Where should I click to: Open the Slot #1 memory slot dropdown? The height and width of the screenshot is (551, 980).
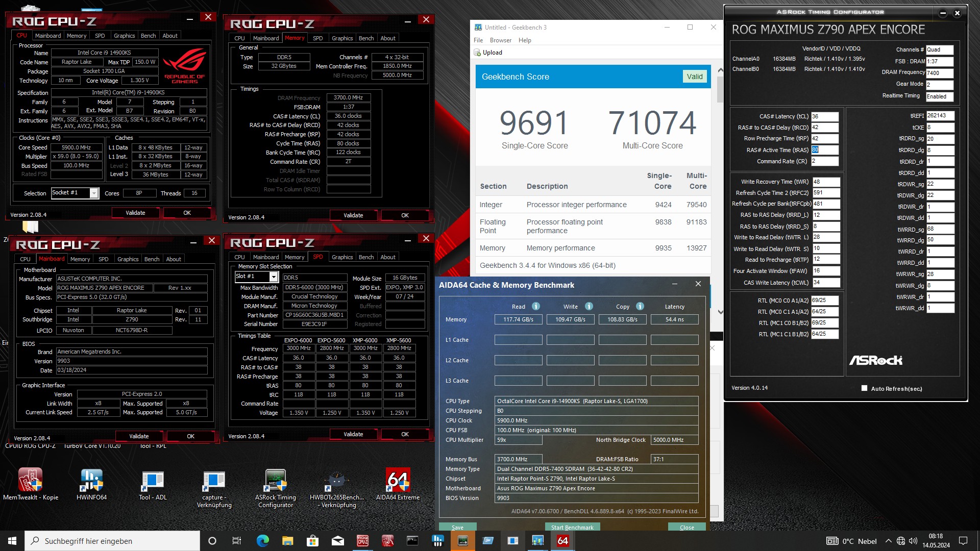click(x=274, y=277)
